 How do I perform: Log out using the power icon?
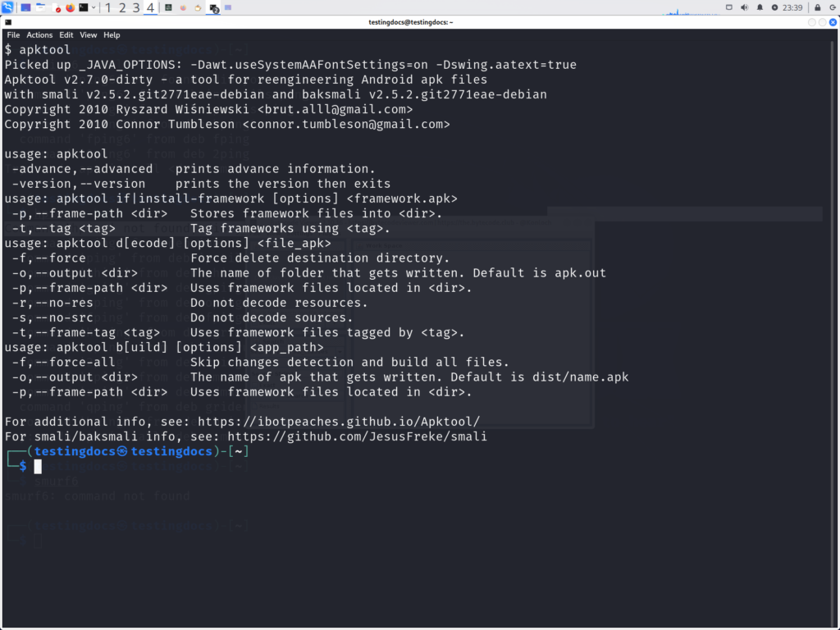[833, 7]
